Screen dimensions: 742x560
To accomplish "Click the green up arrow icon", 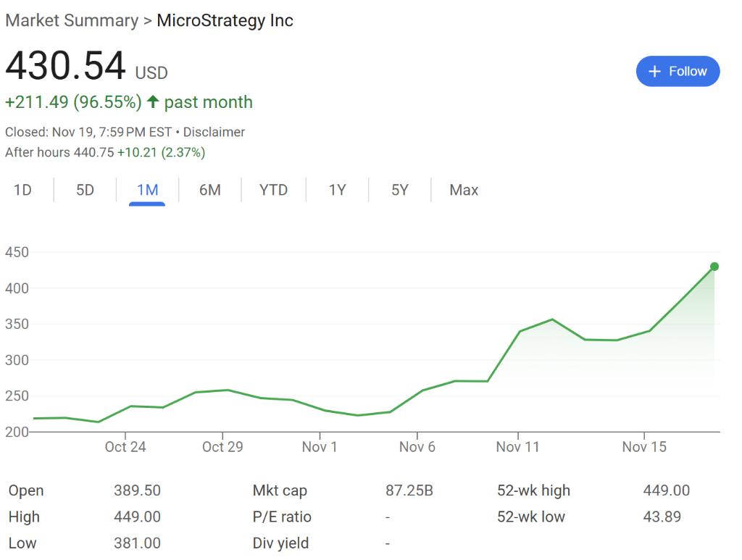I will click(x=152, y=101).
